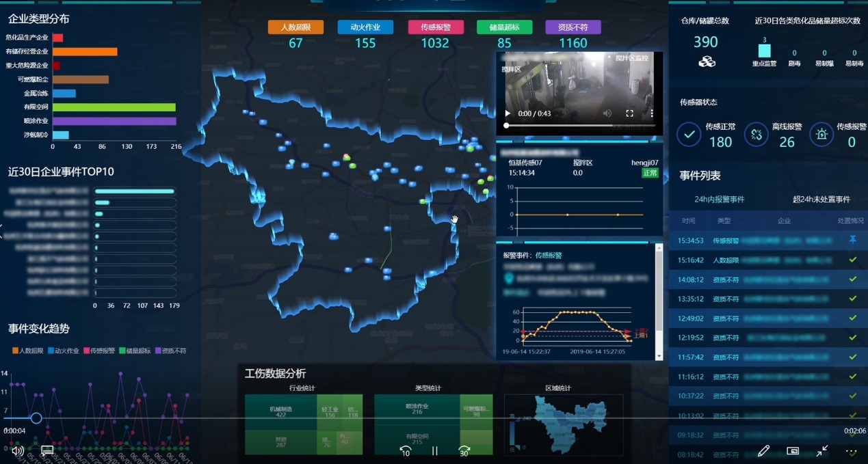The height and width of the screenshot is (464, 868).
Task: Click the 重点监管 cyan bar
Action: tap(764, 51)
